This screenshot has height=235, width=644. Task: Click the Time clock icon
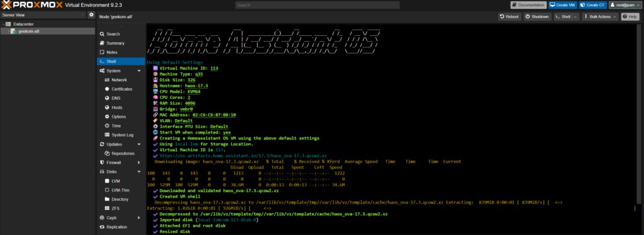coord(107,125)
